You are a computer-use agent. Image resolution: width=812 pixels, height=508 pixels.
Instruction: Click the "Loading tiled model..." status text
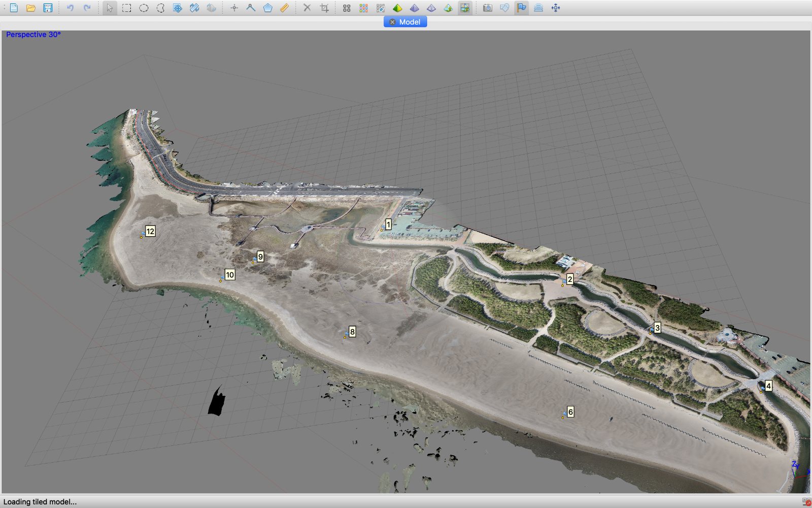[40, 502]
